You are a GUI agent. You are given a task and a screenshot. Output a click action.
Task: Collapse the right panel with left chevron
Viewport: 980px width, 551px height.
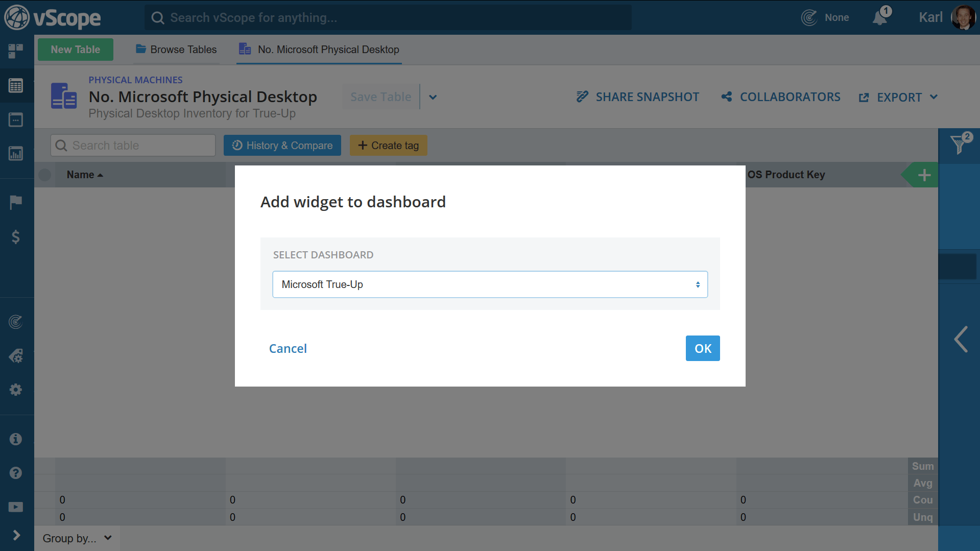(x=961, y=339)
